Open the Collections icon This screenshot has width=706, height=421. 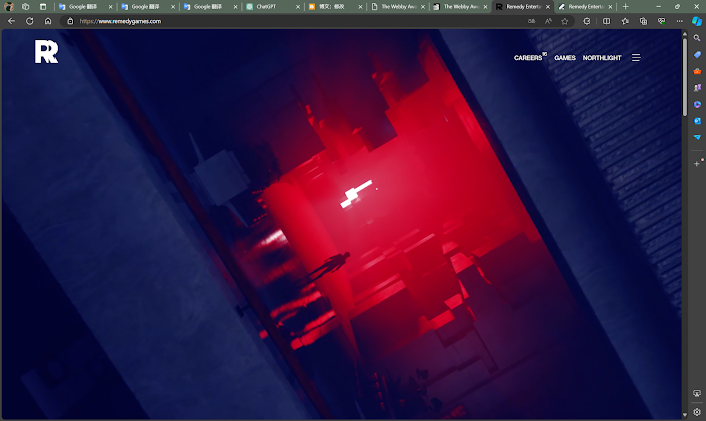click(643, 21)
